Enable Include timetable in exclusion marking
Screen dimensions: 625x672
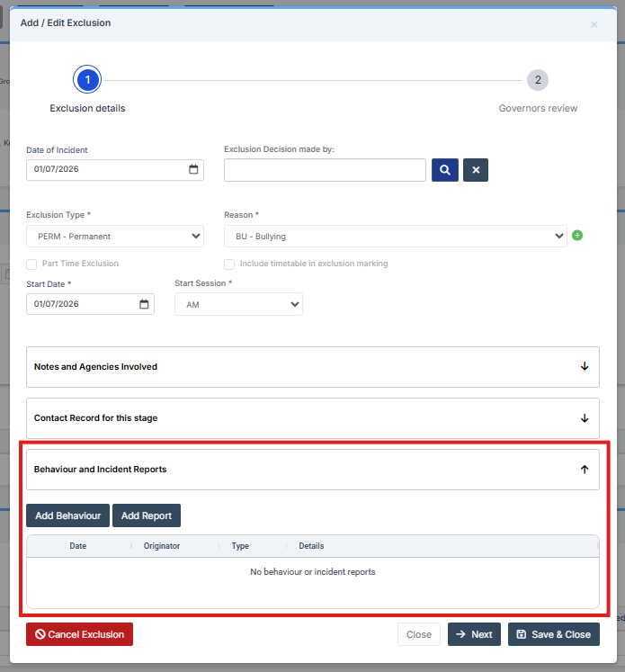coord(229,264)
